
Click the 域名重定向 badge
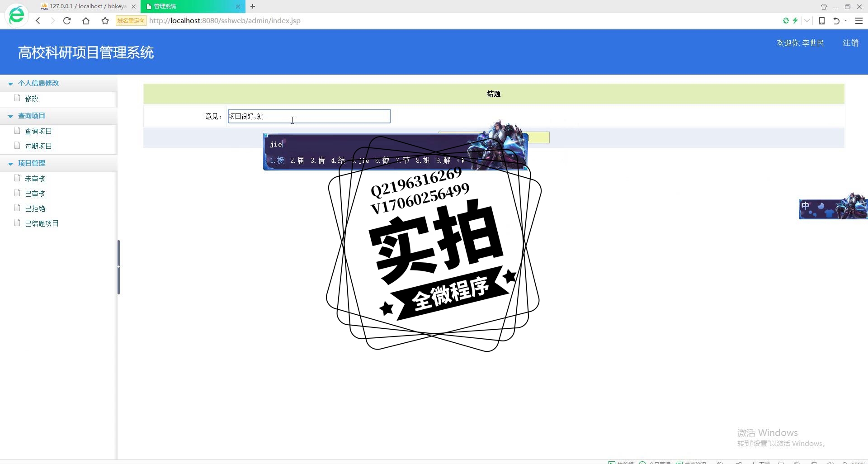click(131, 21)
